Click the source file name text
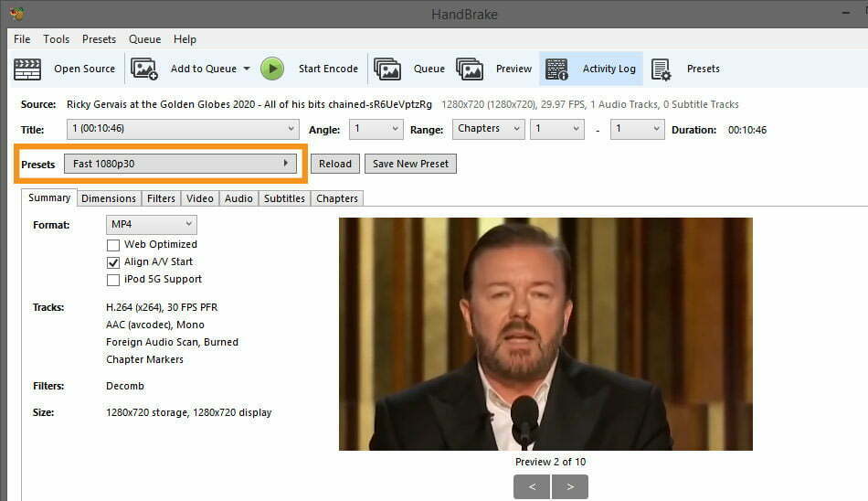The width and height of the screenshot is (868, 501). (x=249, y=104)
